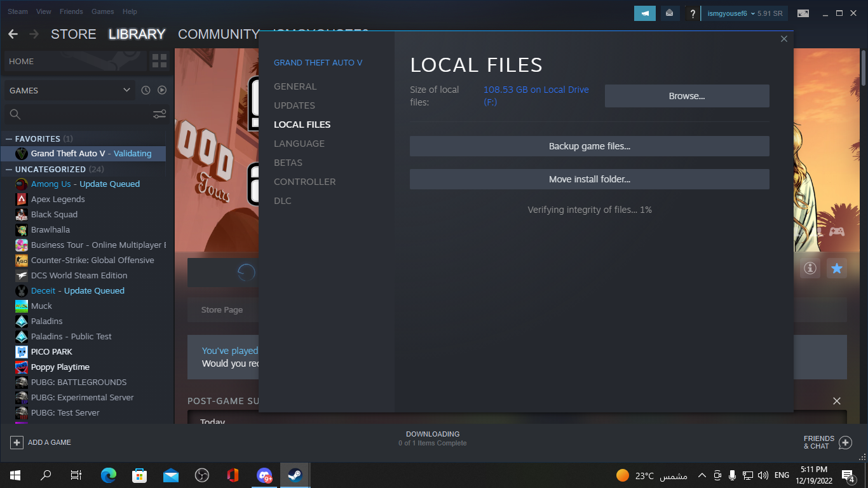Open the library HOME button
This screenshot has height=488, width=868.
[x=74, y=62]
